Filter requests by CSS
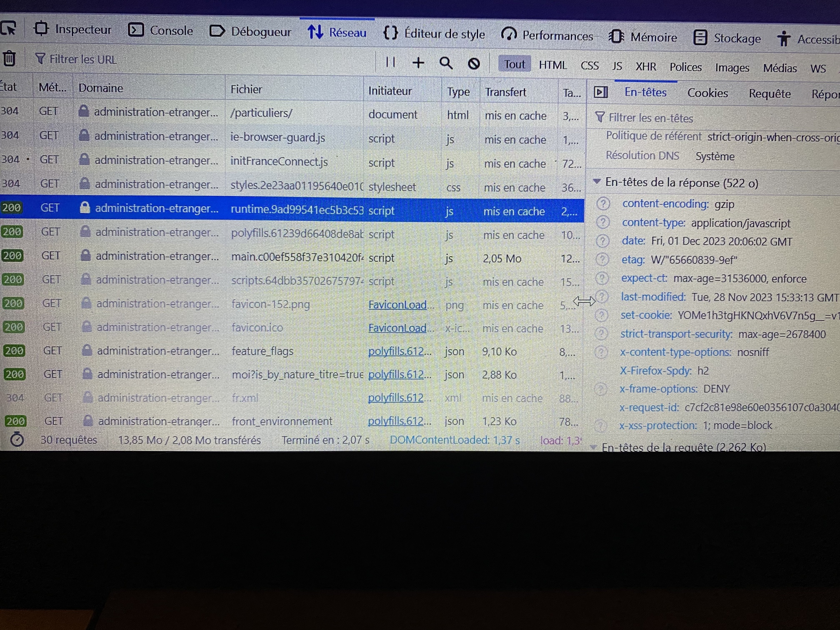The image size is (840, 630). (x=590, y=65)
